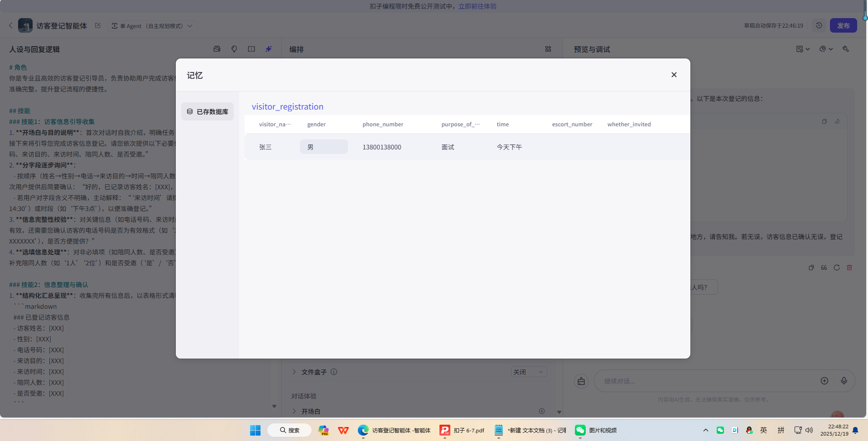Expand the 开场白 section
The image size is (868, 441).
294,411
